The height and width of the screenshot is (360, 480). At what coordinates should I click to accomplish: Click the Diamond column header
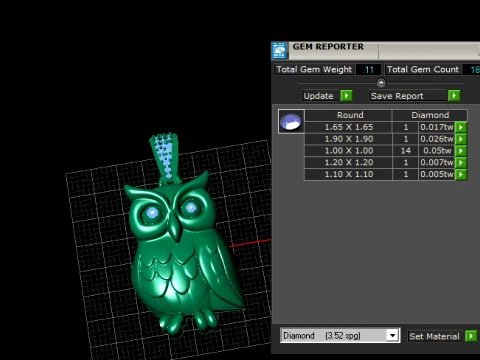click(430, 115)
